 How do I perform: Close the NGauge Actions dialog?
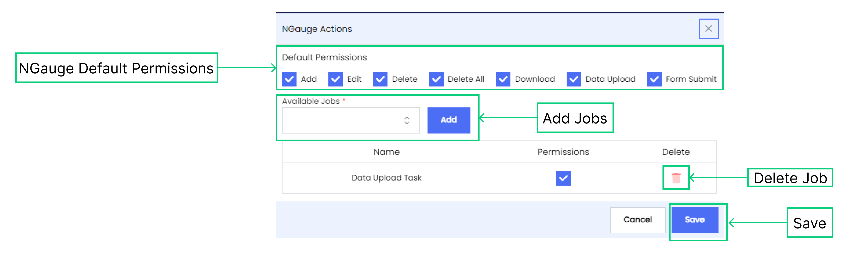tap(708, 29)
